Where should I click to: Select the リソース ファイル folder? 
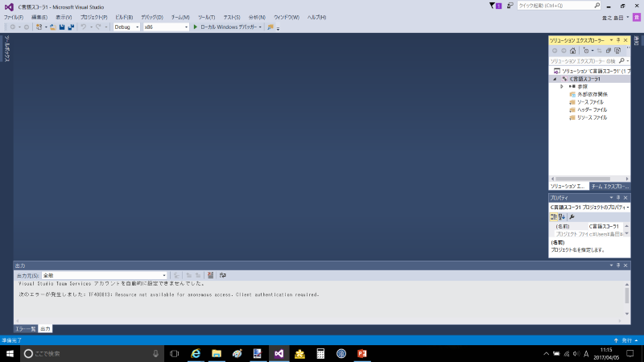coord(592,117)
